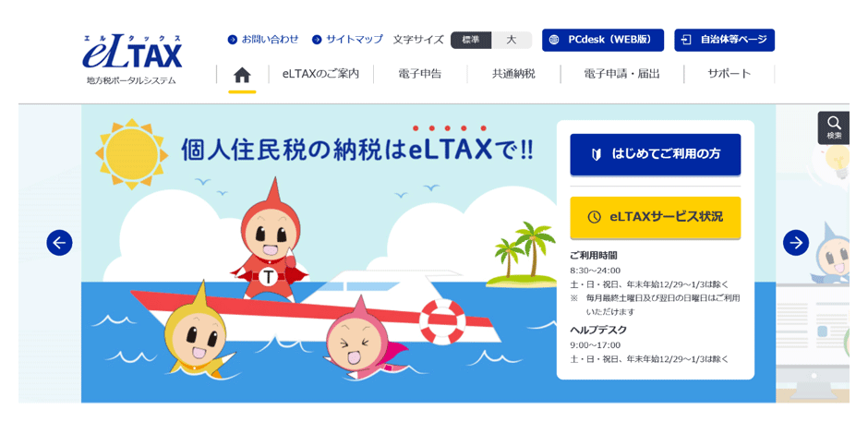Click beginner mark icon on はじめてご利用の方
This screenshot has height=422, width=868.
[597, 154]
